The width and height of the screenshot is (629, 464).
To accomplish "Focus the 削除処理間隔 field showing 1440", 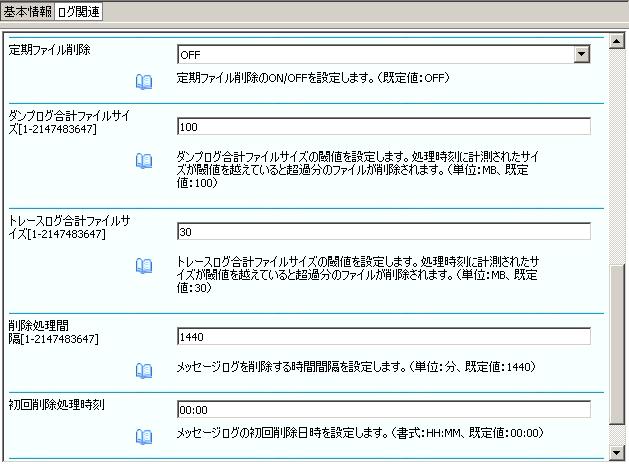I will (x=383, y=336).
